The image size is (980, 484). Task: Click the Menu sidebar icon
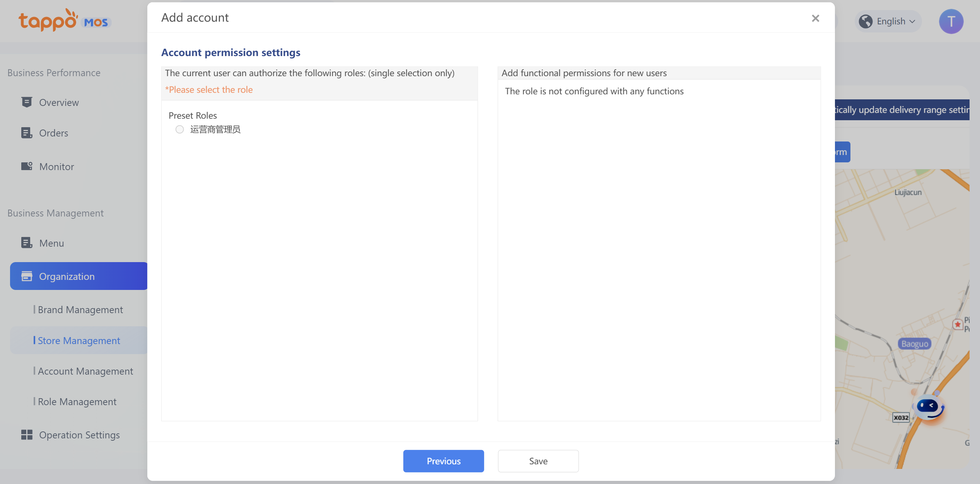click(27, 243)
